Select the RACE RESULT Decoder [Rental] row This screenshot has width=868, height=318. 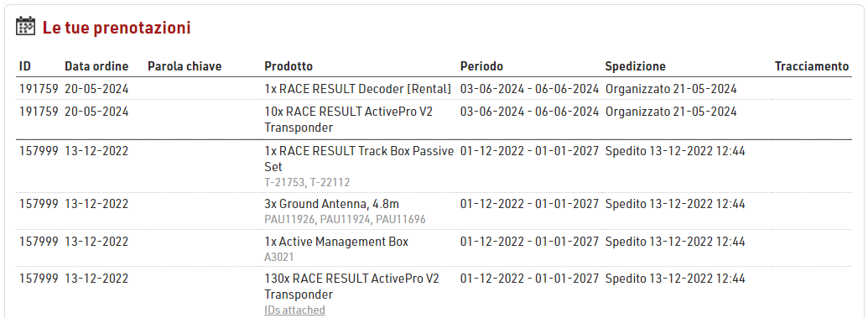[x=434, y=89]
